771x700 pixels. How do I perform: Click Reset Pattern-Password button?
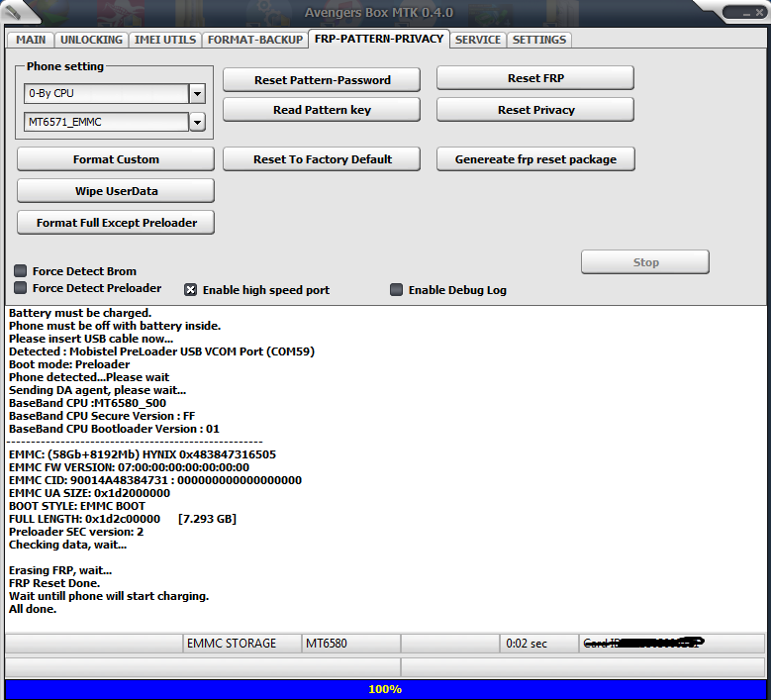click(x=322, y=80)
